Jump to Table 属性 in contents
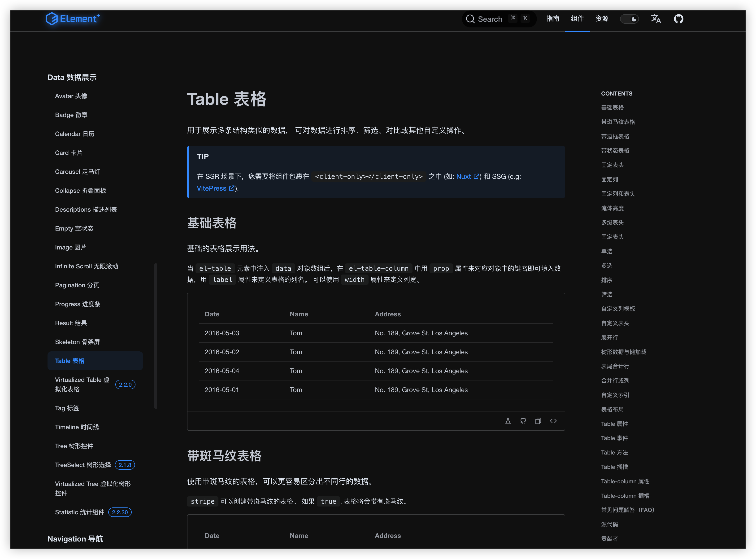756x559 pixels. [614, 424]
